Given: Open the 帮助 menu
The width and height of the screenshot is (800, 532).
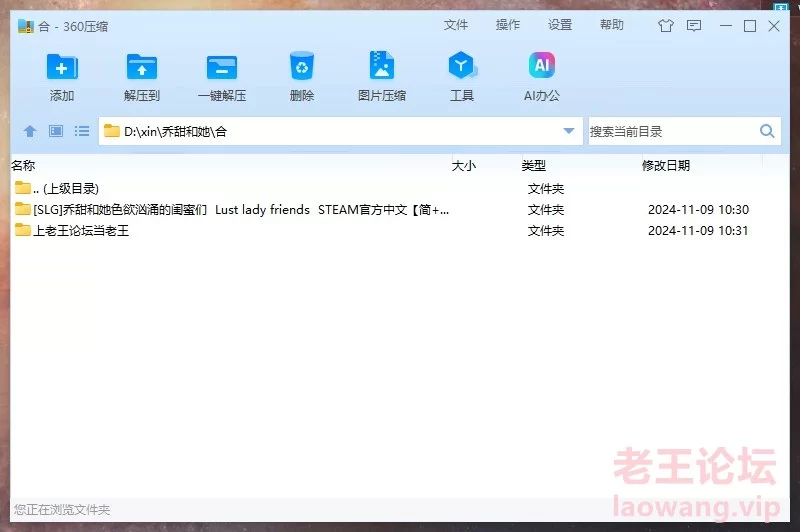Looking at the screenshot, I should click(612, 25).
